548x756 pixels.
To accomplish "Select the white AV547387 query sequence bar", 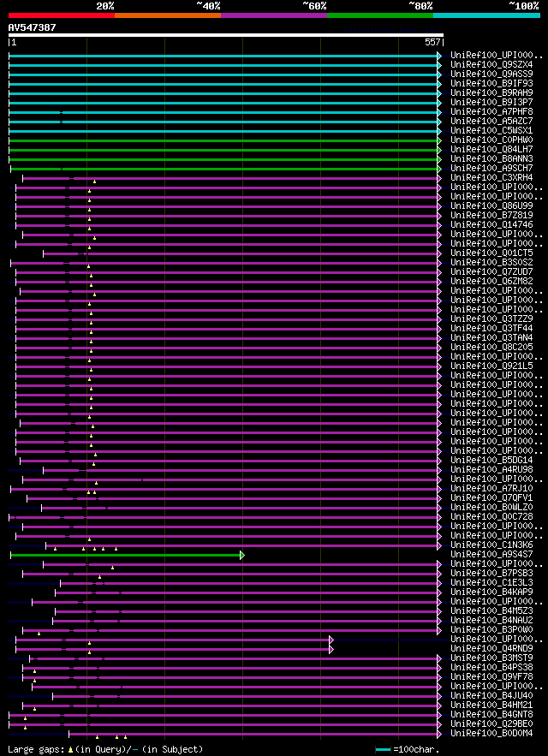I will coord(226,35).
